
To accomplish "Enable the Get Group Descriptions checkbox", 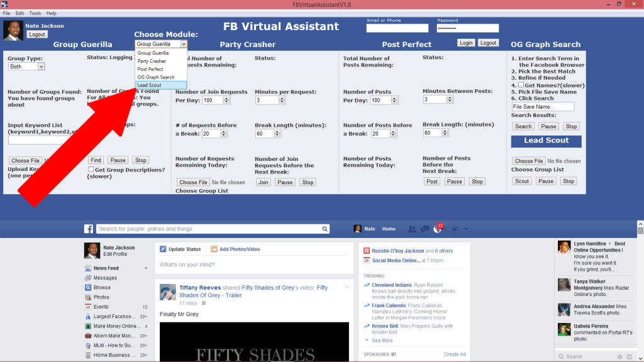I will coord(91,170).
